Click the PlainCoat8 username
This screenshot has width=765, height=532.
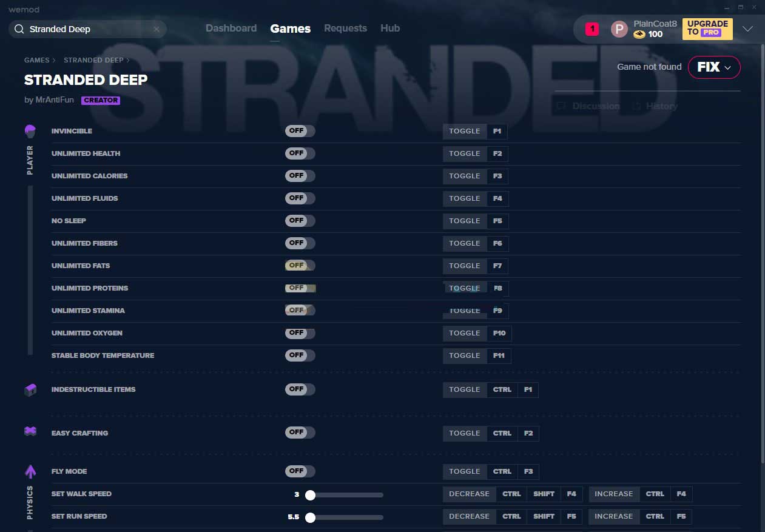click(x=655, y=24)
